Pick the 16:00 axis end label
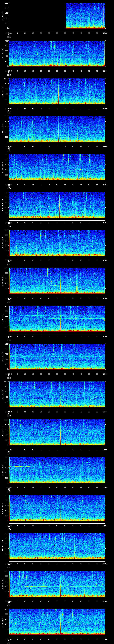 [105, 260]
